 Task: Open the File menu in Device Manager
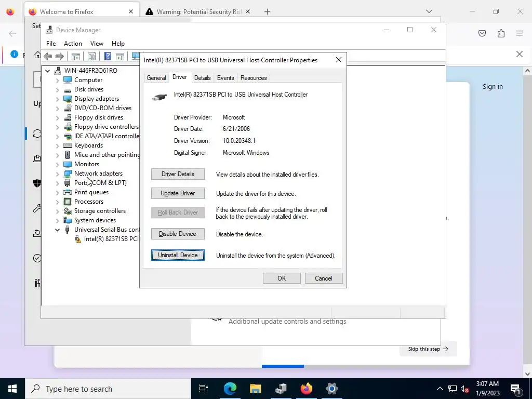[x=51, y=44]
